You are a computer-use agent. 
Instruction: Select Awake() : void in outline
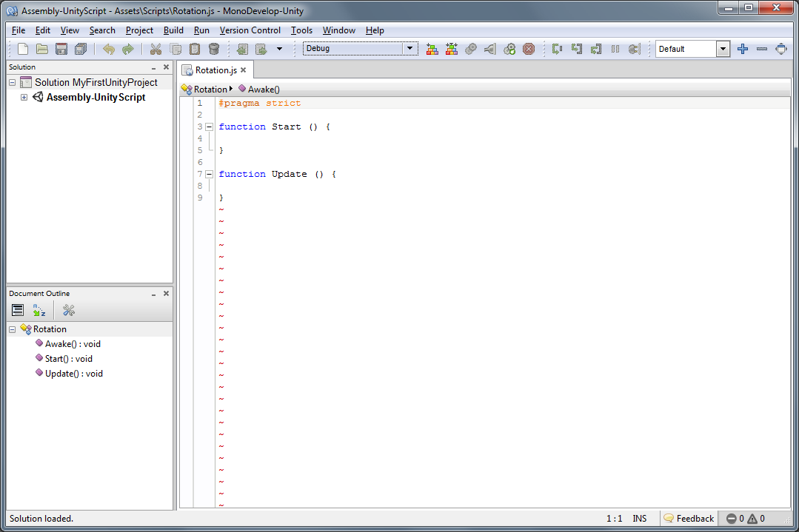[x=73, y=344]
